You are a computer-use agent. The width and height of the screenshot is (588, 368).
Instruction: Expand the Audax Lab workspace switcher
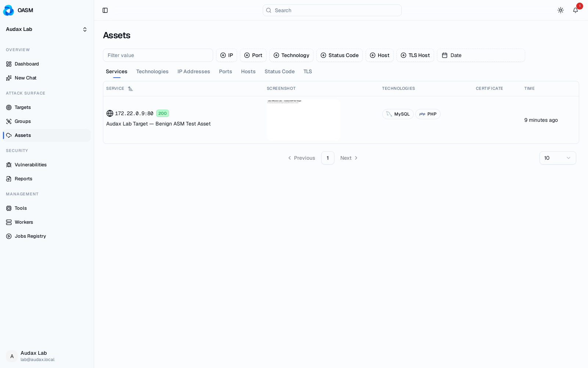click(x=47, y=29)
